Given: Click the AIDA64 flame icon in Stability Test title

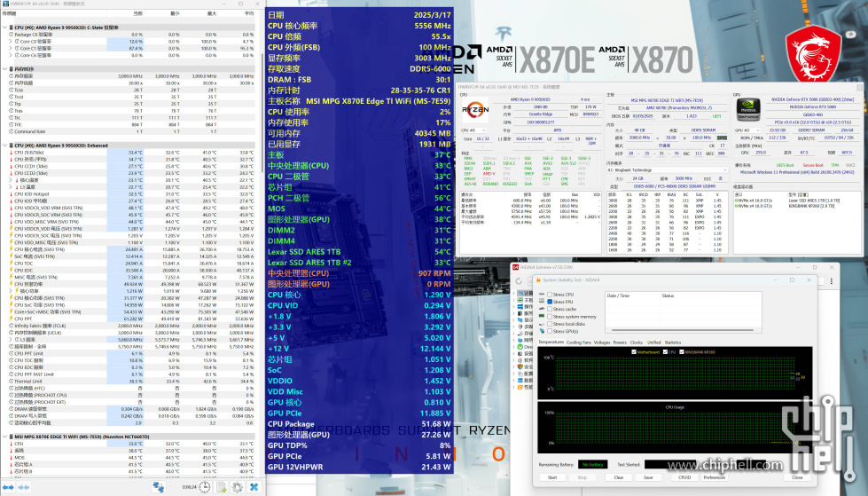Looking at the screenshot, I should point(538,279).
